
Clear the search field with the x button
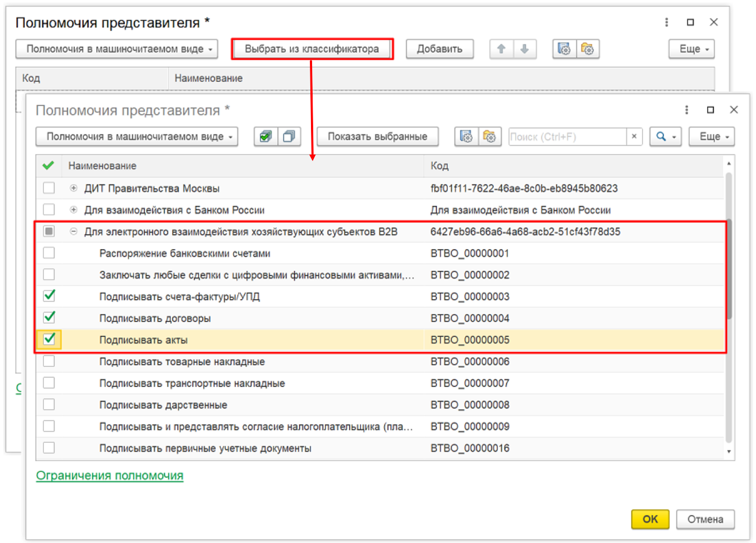click(x=634, y=136)
